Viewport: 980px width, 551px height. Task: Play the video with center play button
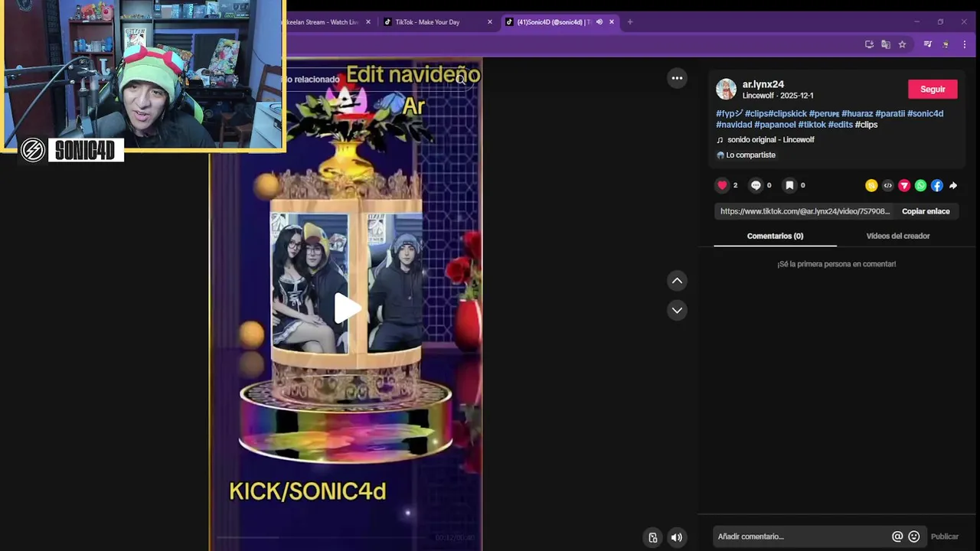coord(347,308)
